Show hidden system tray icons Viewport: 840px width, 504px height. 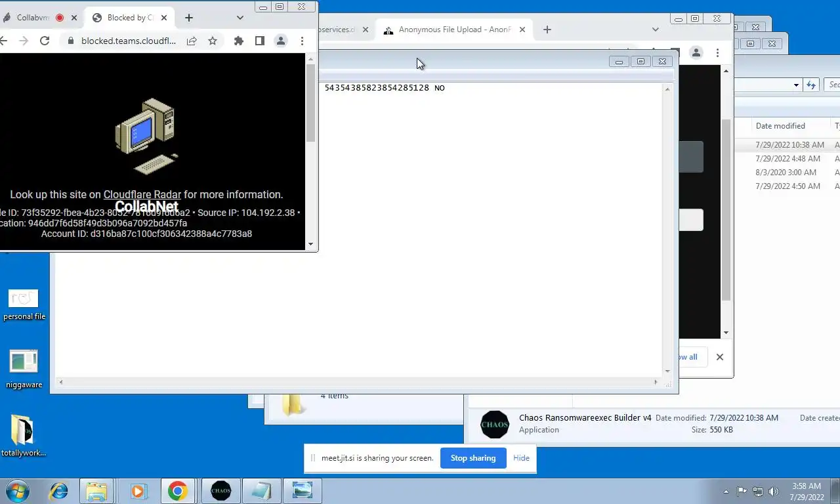point(726,491)
